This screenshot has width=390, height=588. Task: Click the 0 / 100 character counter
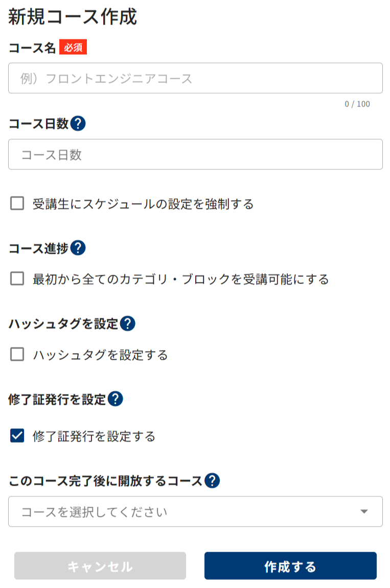[357, 104]
